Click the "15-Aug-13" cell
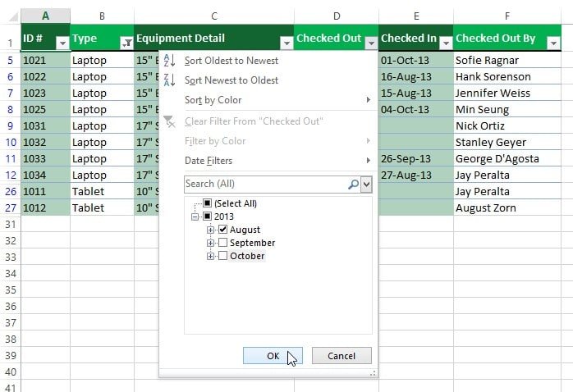 point(416,93)
